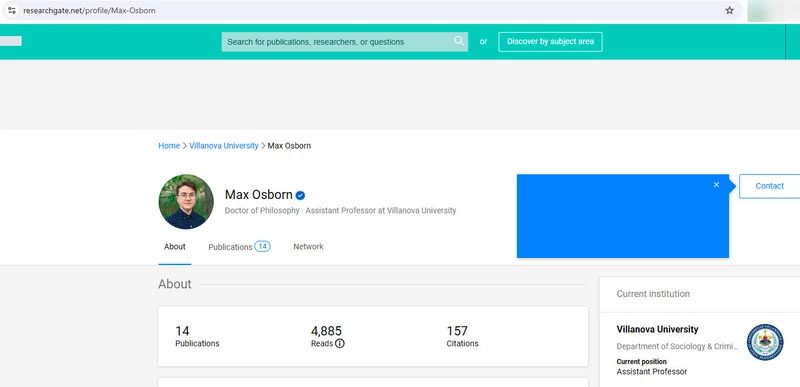Click the About section heading

coord(174,284)
